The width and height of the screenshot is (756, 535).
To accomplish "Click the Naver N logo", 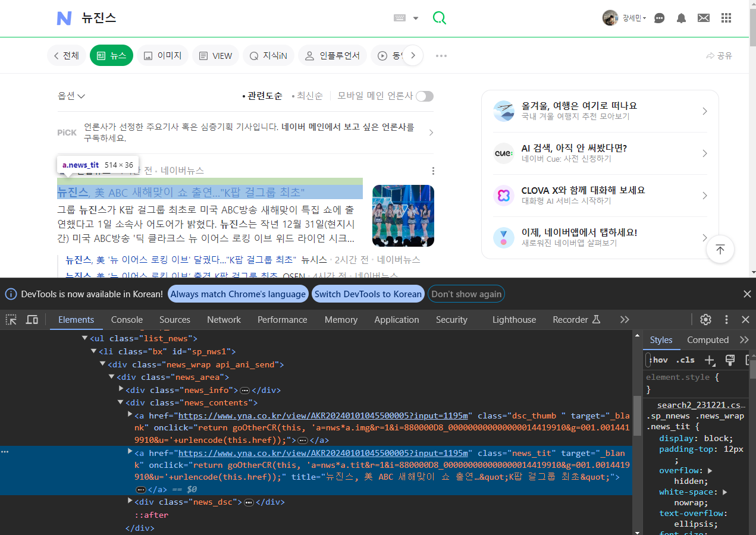I will 64,18.
